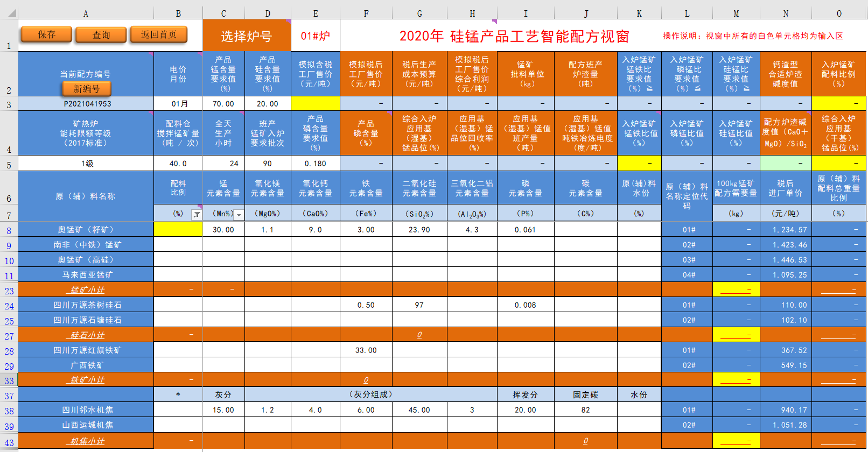This screenshot has width=868, height=452.
Task: Click the Select All triangle at sheet corner
Action: click(x=10, y=13)
